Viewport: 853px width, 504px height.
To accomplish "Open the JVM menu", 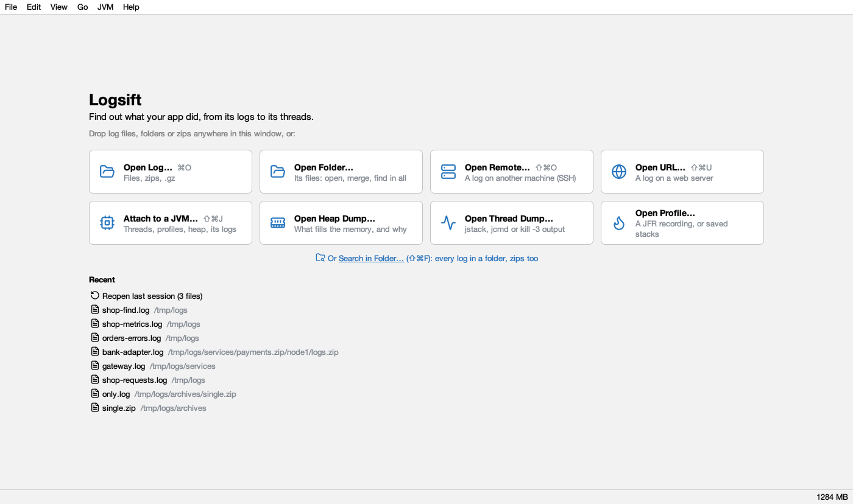I will [x=105, y=7].
